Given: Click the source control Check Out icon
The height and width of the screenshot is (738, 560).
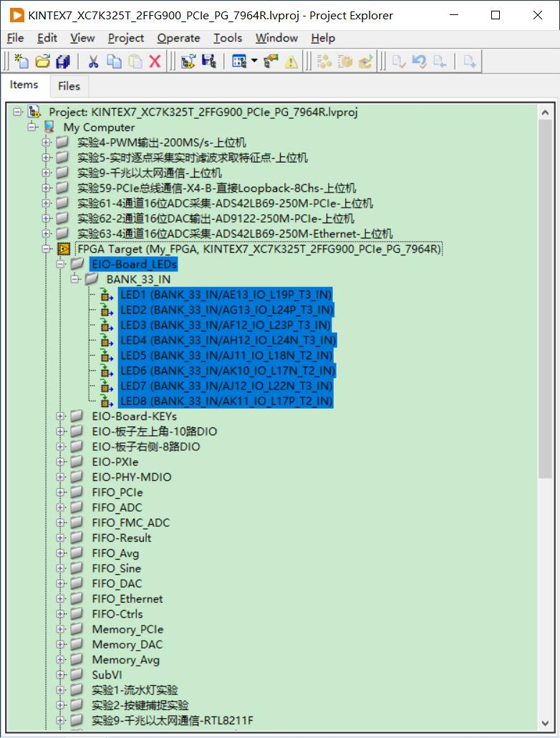Looking at the screenshot, I should coord(440,61).
